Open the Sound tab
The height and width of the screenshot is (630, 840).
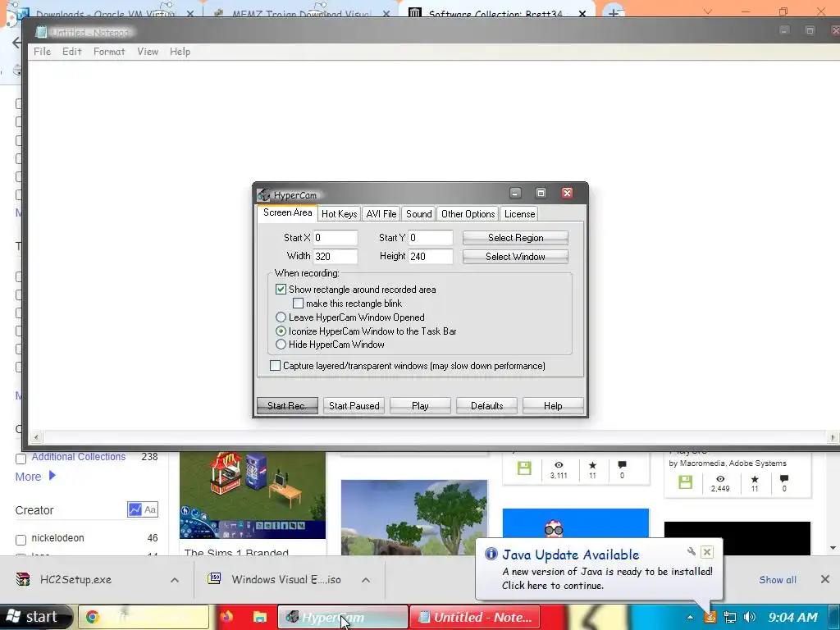pyautogui.click(x=419, y=214)
